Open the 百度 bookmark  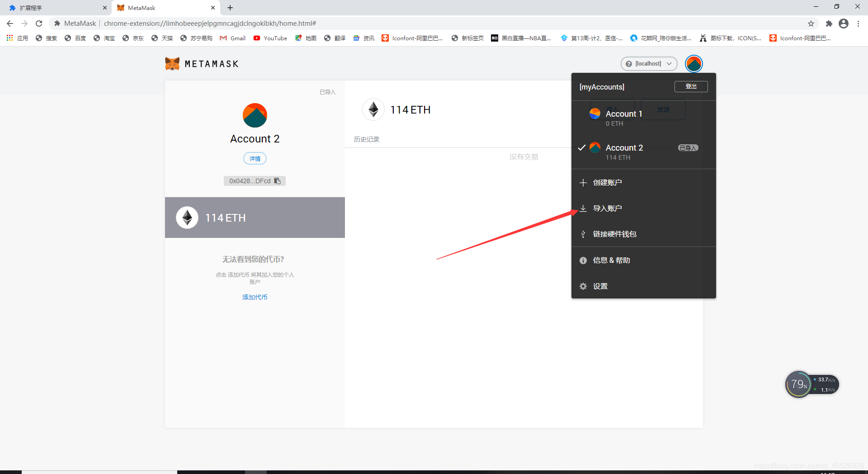tap(75, 38)
